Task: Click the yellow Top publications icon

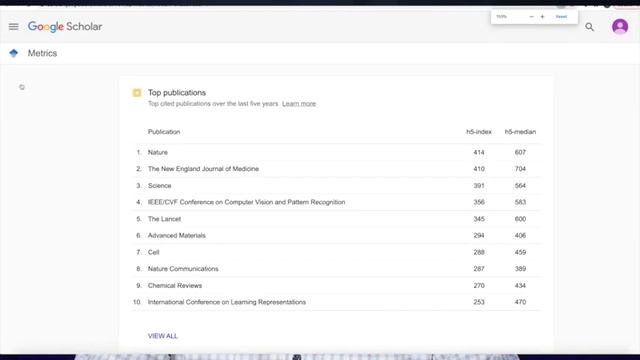Action: 137,93
